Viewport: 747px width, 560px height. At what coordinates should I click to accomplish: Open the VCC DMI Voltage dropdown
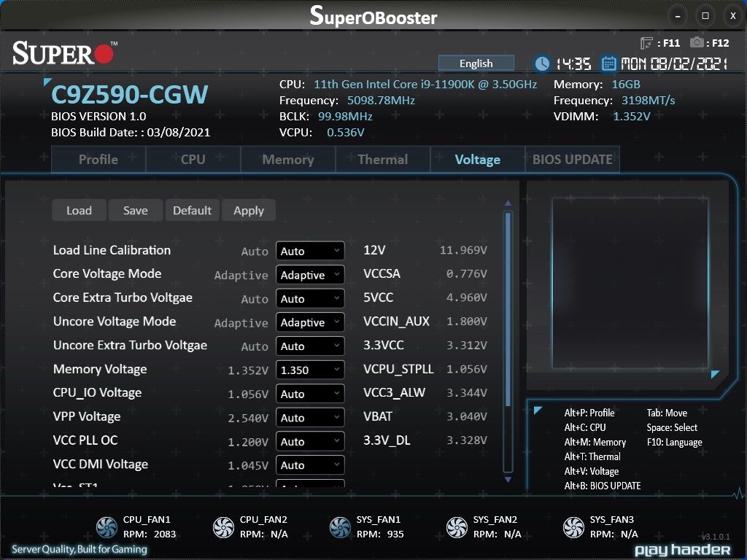[x=310, y=465]
